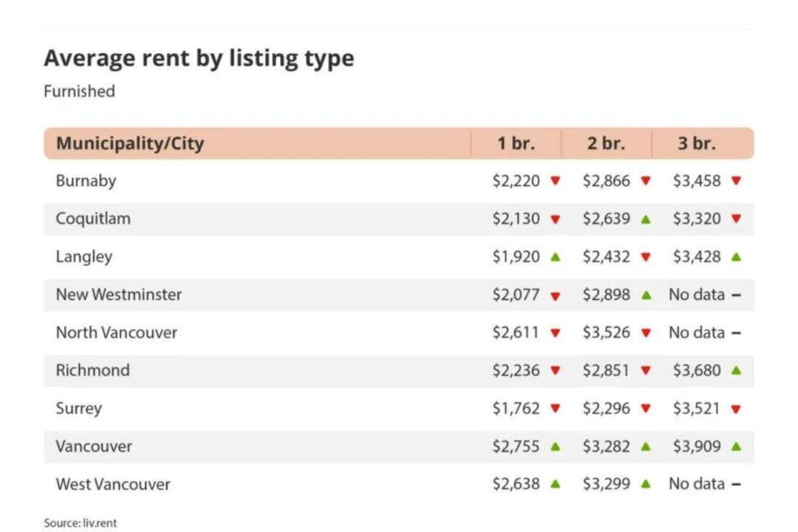The height and width of the screenshot is (532, 798).
Task: Click the Vancouver 1 br. price $2,755
Action: coord(516,446)
